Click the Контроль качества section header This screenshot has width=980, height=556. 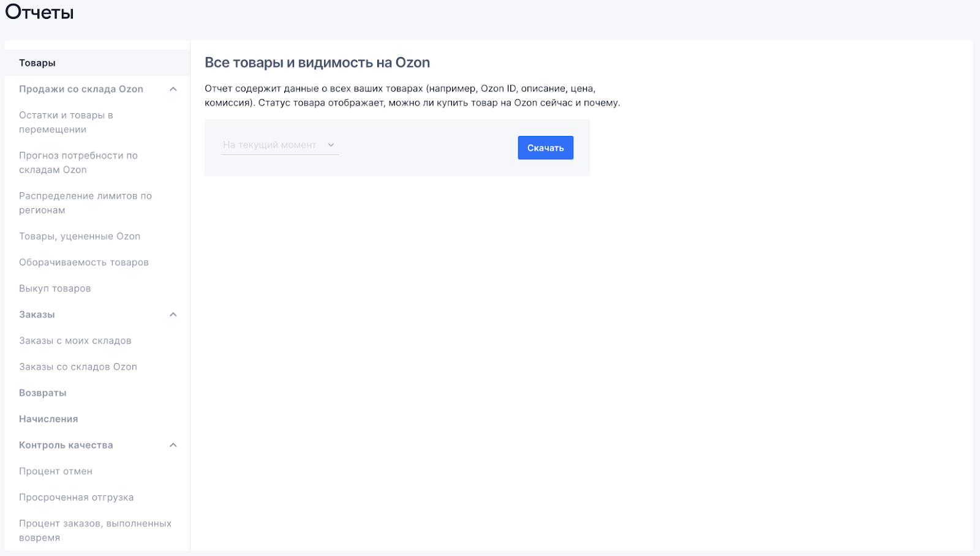coord(66,445)
